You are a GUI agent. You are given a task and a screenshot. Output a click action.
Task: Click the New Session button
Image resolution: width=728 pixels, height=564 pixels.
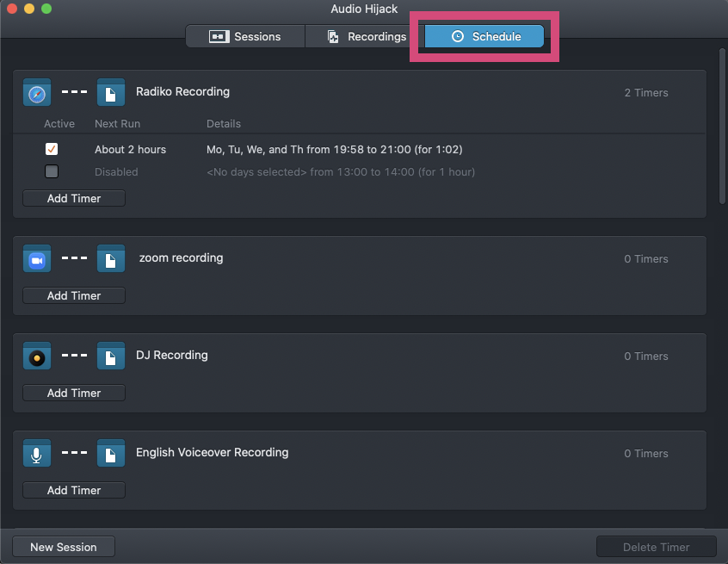coord(64,547)
